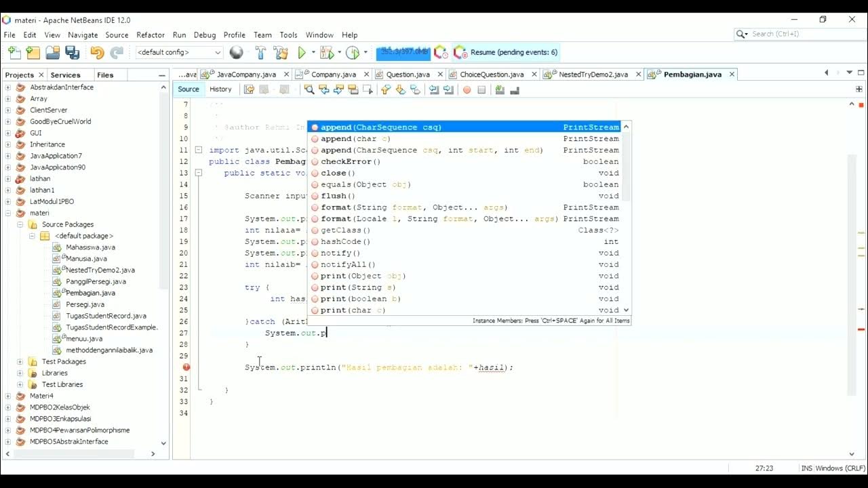This screenshot has width=868, height=488.
Task: Switch to History view button
Action: click(x=220, y=89)
